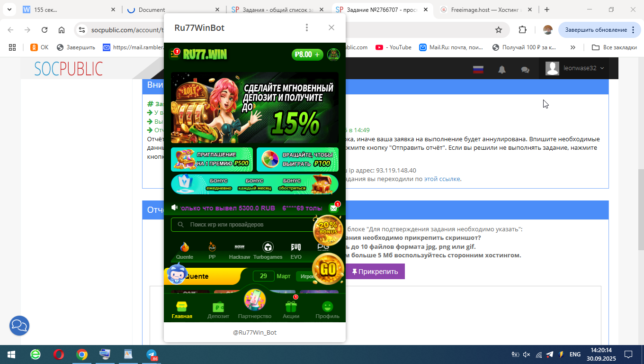Open the OK bookmark
644x364 pixels.
39,47
